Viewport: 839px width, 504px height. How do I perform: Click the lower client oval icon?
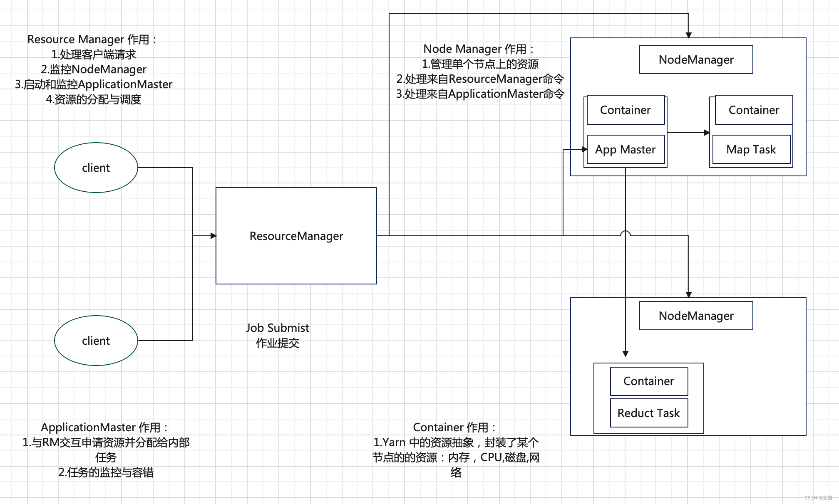90,340
